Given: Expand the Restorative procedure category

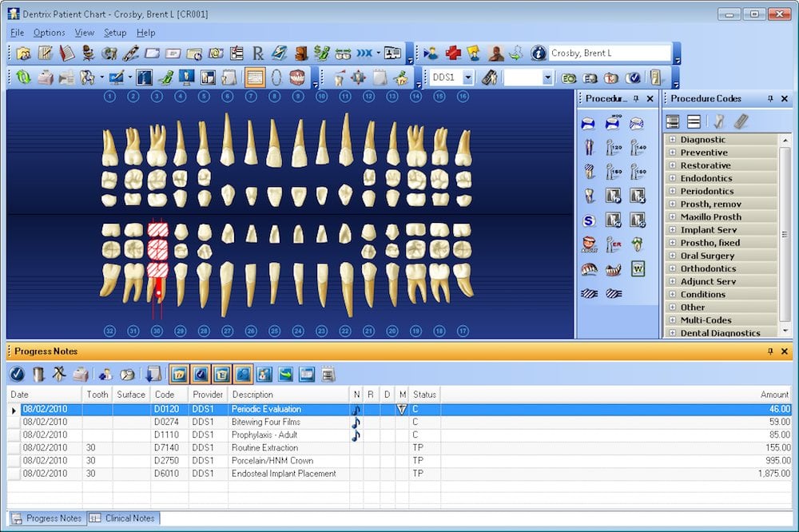Looking at the screenshot, I should pyautogui.click(x=673, y=165).
